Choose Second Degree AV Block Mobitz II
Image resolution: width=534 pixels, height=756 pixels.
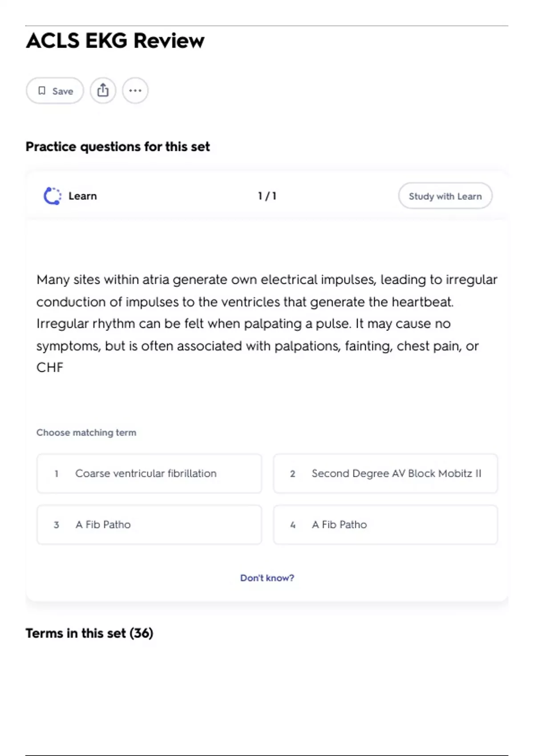pos(385,474)
